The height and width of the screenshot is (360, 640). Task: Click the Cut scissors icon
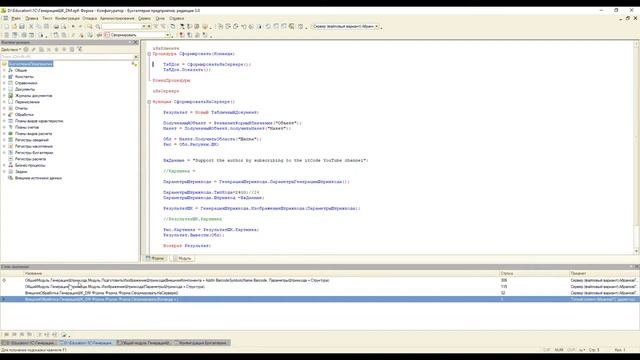pyautogui.click(x=31, y=27)
